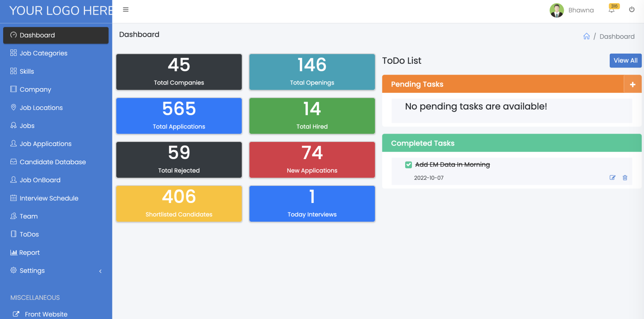This screenshot has width=644, height=319.
Task: Open Job Categories in the sidebar
Action: 43,53
